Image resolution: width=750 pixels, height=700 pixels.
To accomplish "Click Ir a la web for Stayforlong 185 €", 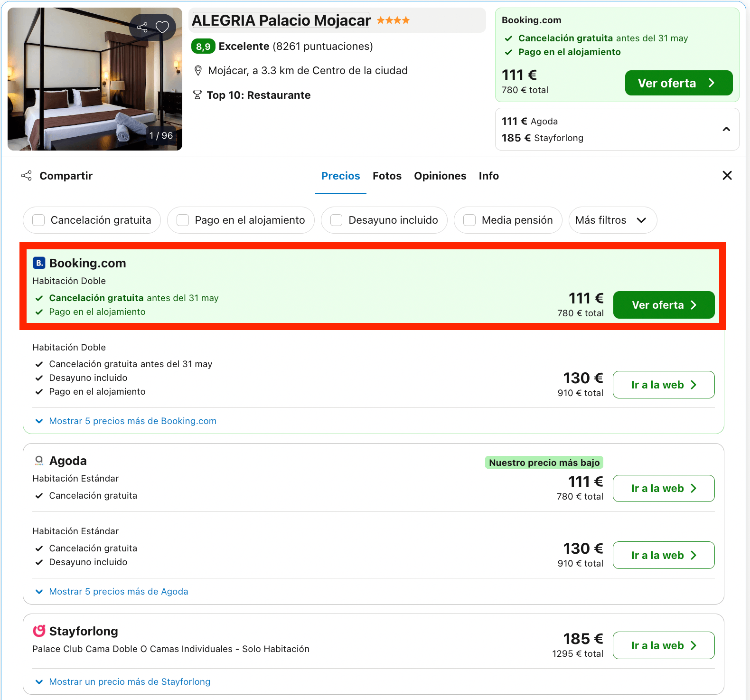I will click(x=664, y=645).
